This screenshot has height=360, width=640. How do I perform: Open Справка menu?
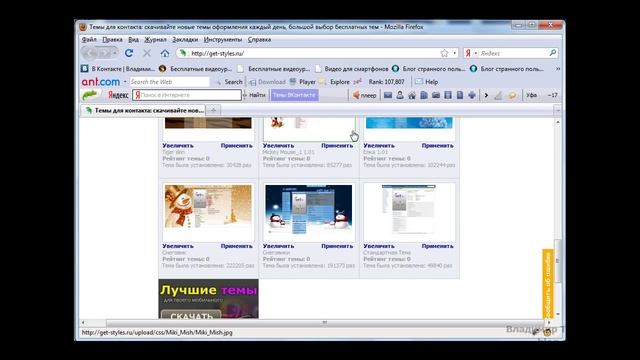click(259, 40)
